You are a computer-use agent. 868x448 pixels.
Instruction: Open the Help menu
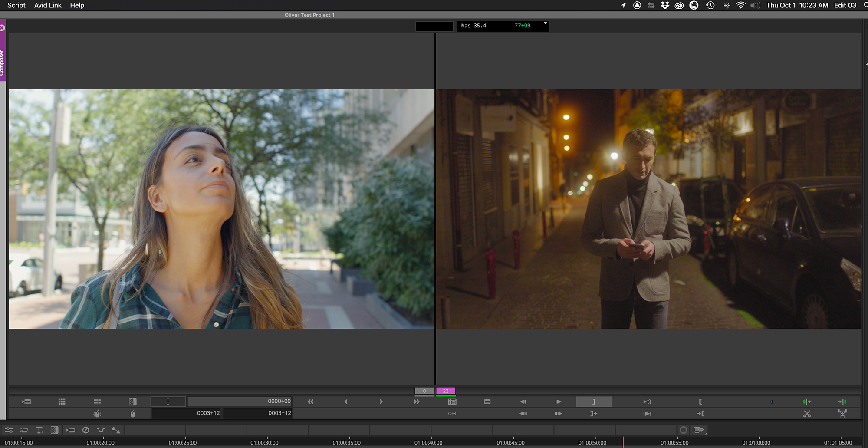pos(77,5)
